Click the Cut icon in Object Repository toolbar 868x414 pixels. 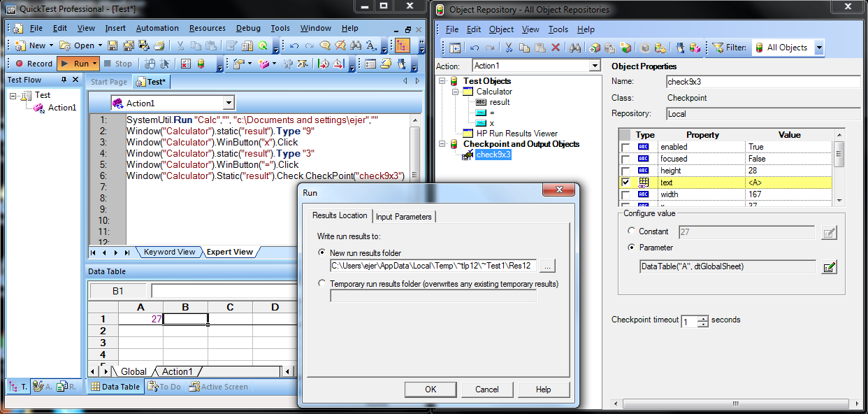(x=509, y=48)
